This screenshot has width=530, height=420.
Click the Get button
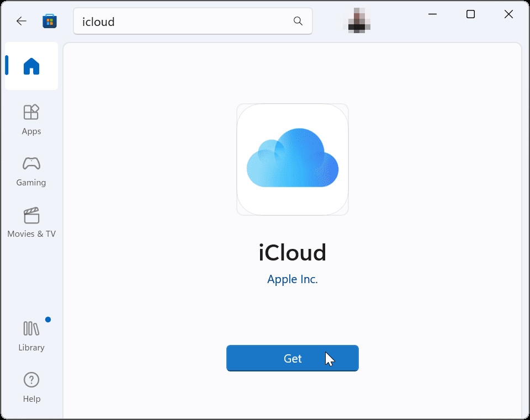[293, 358]
